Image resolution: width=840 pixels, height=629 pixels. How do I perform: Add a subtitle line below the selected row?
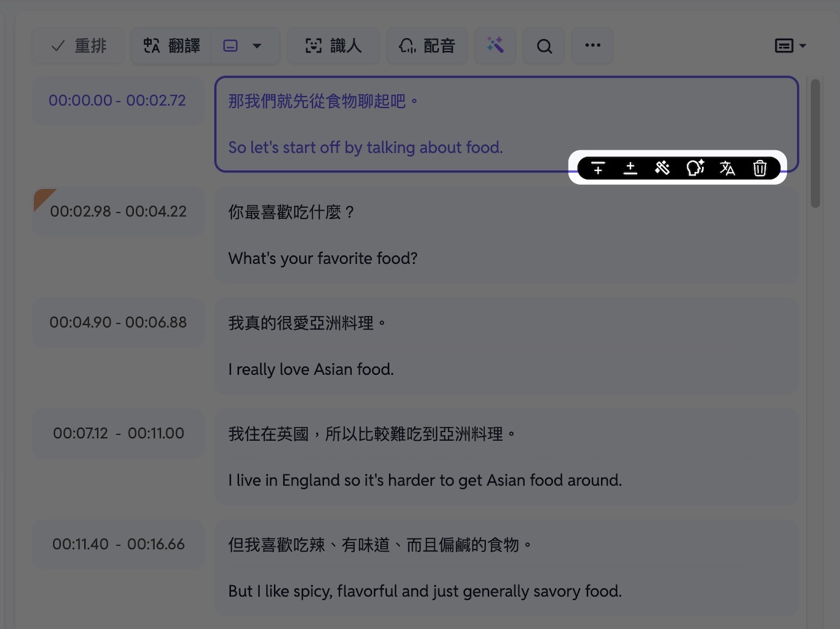(630, 168)
